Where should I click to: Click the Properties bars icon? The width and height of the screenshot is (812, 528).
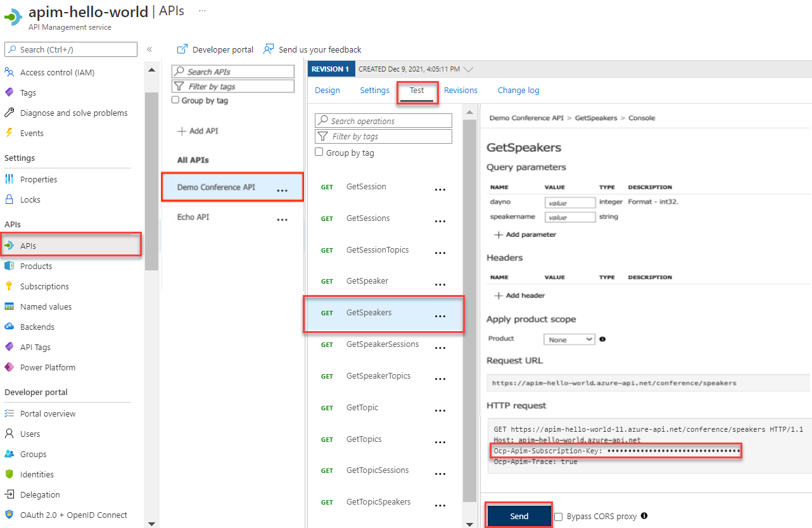(x=9, y=179)
